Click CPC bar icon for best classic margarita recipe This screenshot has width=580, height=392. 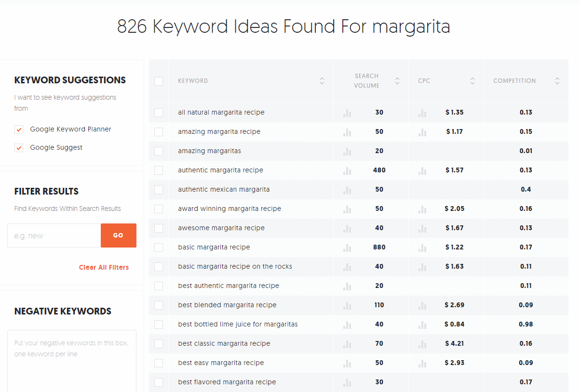point(422,344)
